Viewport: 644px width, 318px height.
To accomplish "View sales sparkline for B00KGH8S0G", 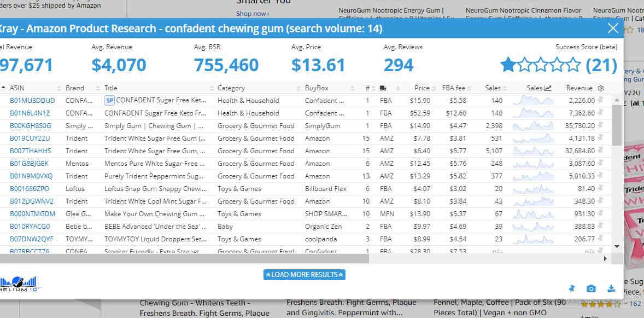I will coord(533,125).
